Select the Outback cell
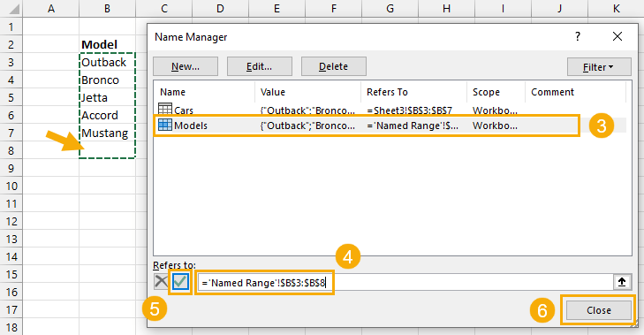This screenshot has height=335, width=644. pos(107,62)
